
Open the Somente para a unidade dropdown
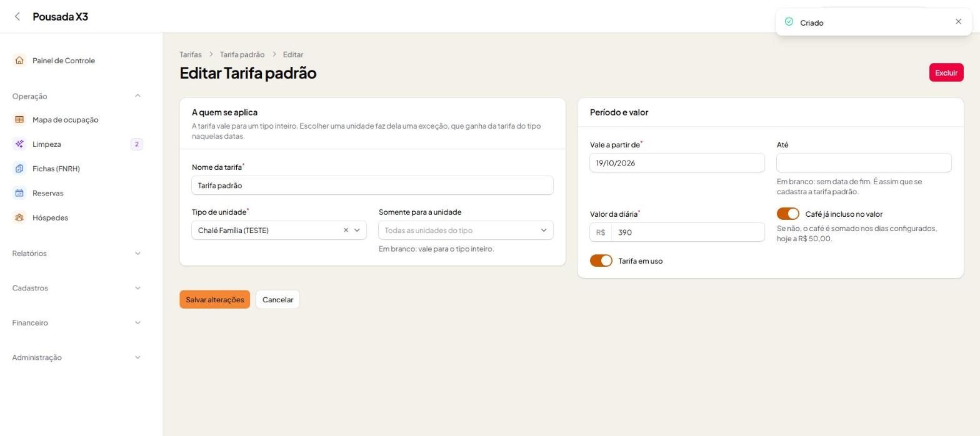click(x=466, y=230)
